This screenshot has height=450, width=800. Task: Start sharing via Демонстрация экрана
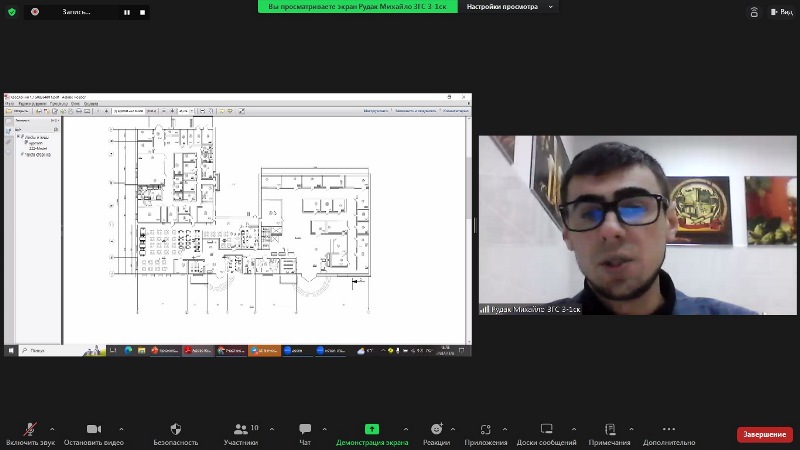(x=372, y=434)
